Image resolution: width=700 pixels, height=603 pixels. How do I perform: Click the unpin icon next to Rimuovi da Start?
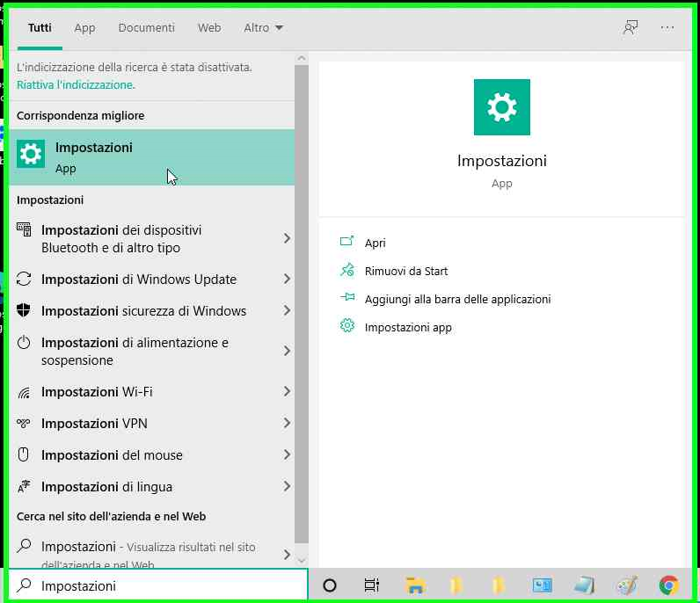click(346, 270)
